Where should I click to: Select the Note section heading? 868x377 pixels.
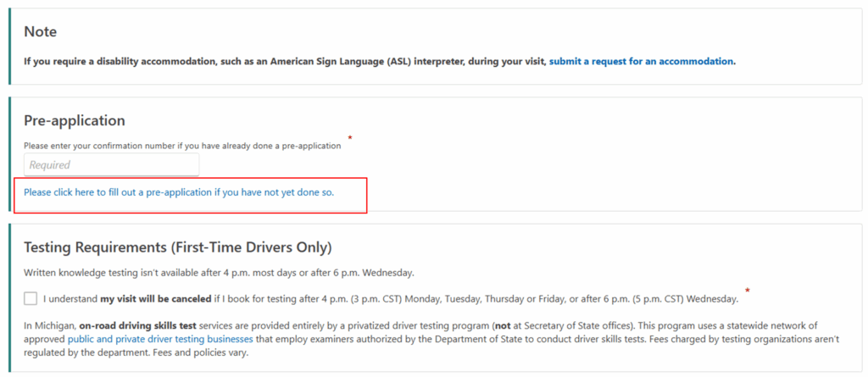click(x=40, y=32)
